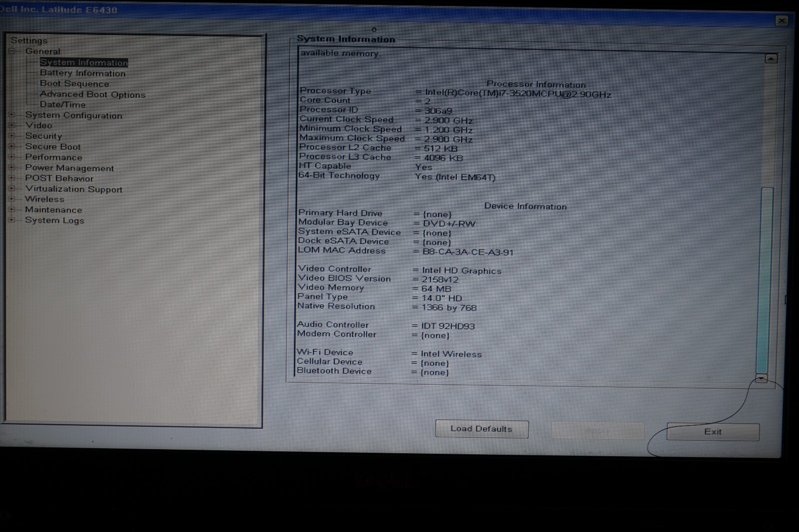
Task: Expand the Performance node
Action: [x=12, y=157]
